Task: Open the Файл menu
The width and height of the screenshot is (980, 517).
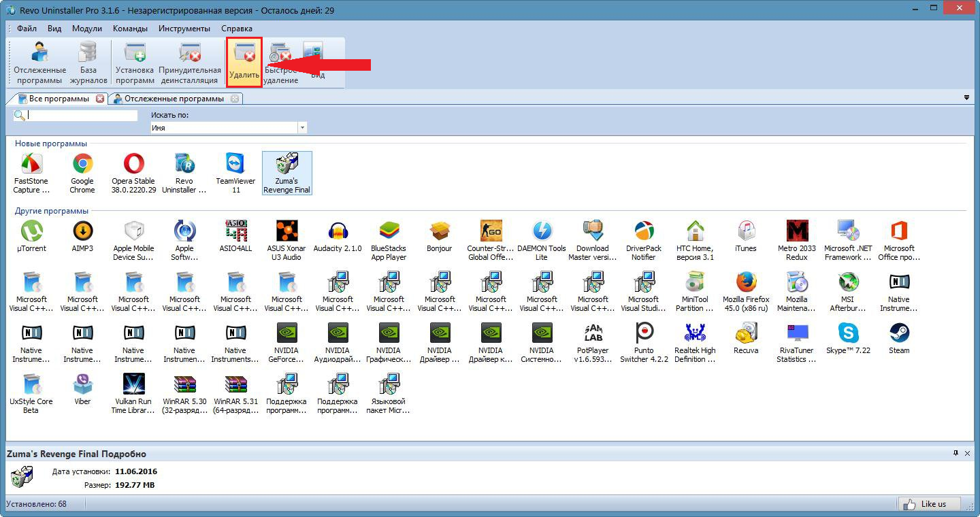Action: coord(27,29)
